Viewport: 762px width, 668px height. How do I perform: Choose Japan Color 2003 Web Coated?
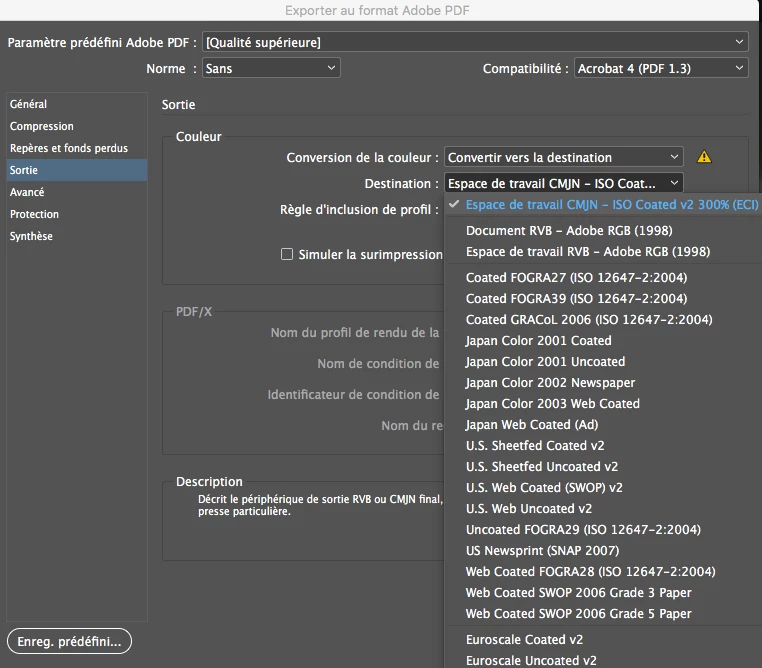[603, 403]
